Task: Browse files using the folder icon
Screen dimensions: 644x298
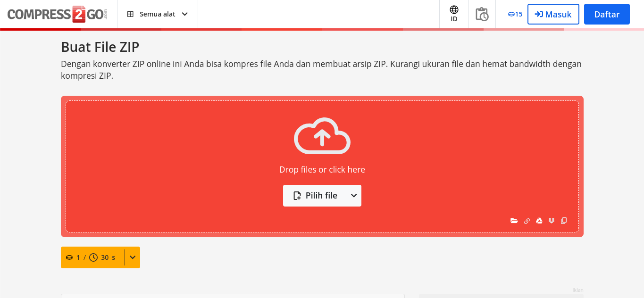Action: (514, 221)
